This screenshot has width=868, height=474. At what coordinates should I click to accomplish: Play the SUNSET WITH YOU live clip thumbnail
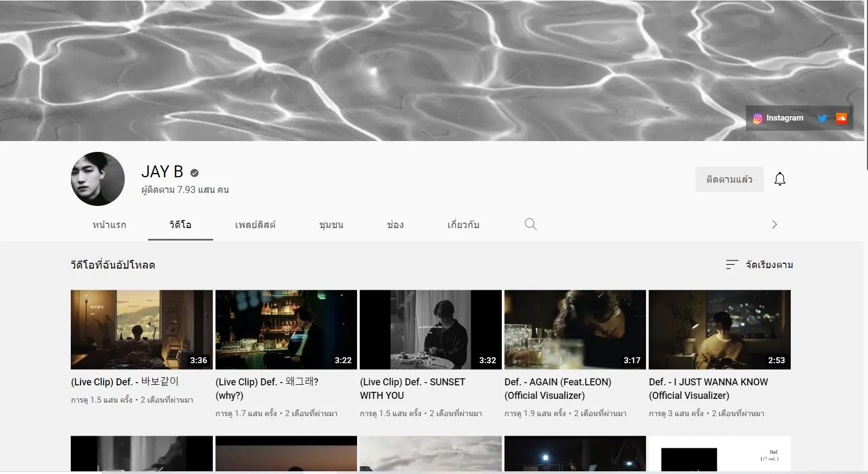point(430,330)
